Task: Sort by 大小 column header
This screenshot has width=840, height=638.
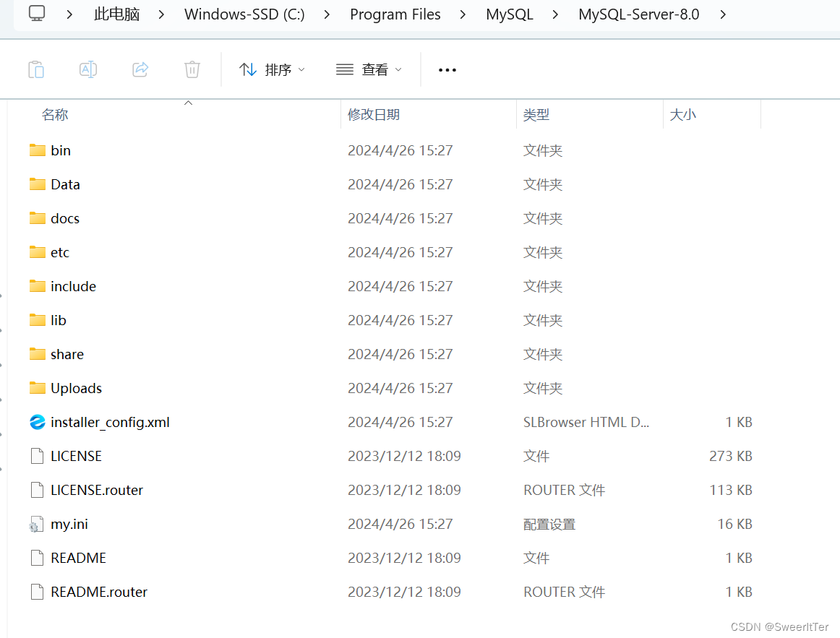Action: (683, 115)
